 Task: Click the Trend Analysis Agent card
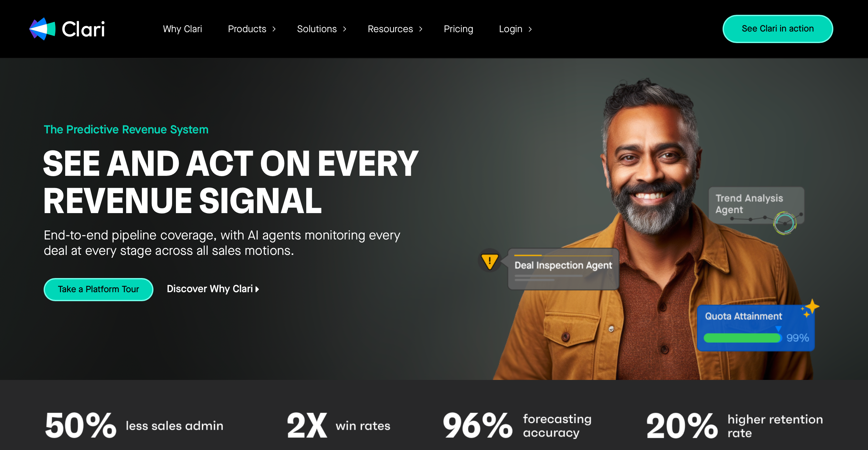(756, 205)
